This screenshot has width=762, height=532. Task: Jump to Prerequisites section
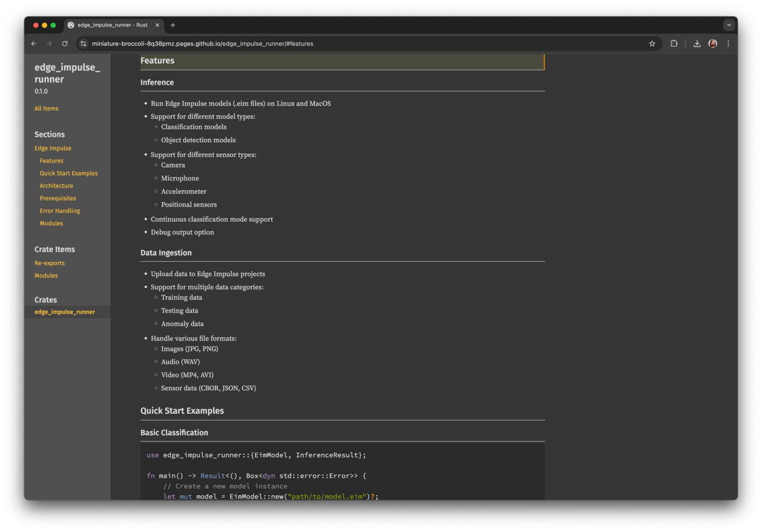coord(58,198)
